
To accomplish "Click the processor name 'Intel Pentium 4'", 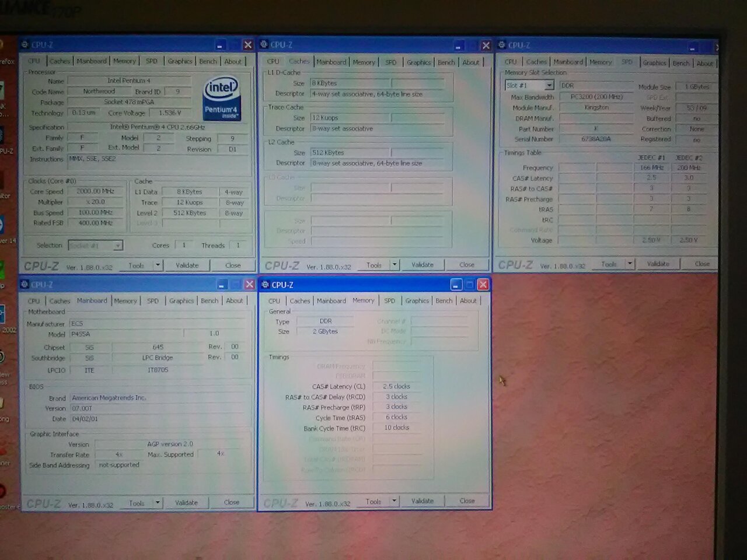I will [128, 80].
